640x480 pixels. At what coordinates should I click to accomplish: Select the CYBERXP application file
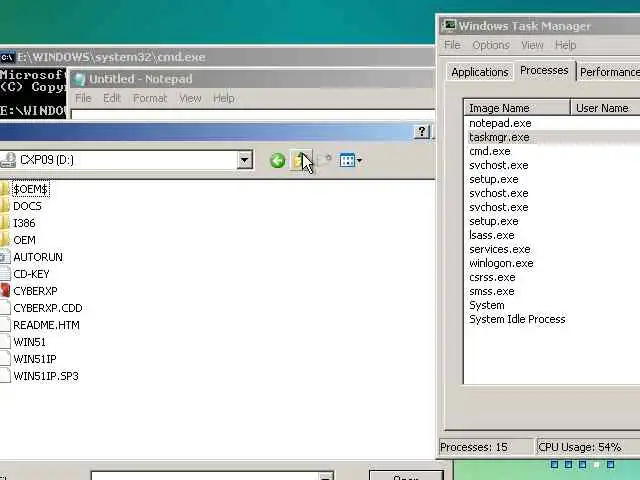[35, 291]
